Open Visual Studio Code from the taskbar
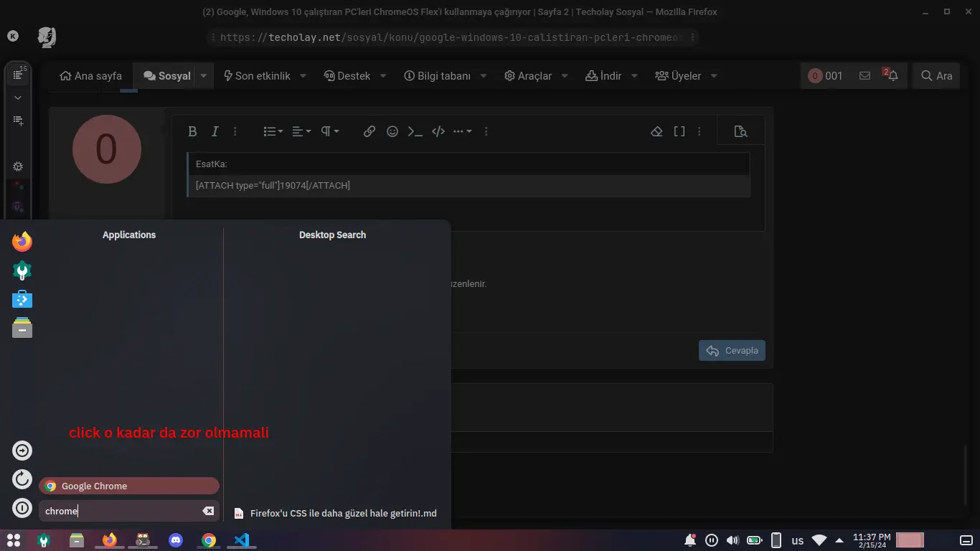This screenshot has height=551, width=980. [x=242, y=540]
